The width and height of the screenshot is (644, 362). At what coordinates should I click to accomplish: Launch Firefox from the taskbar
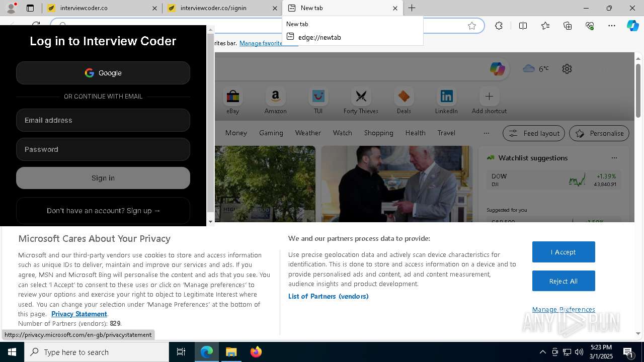tap(256, 352)
